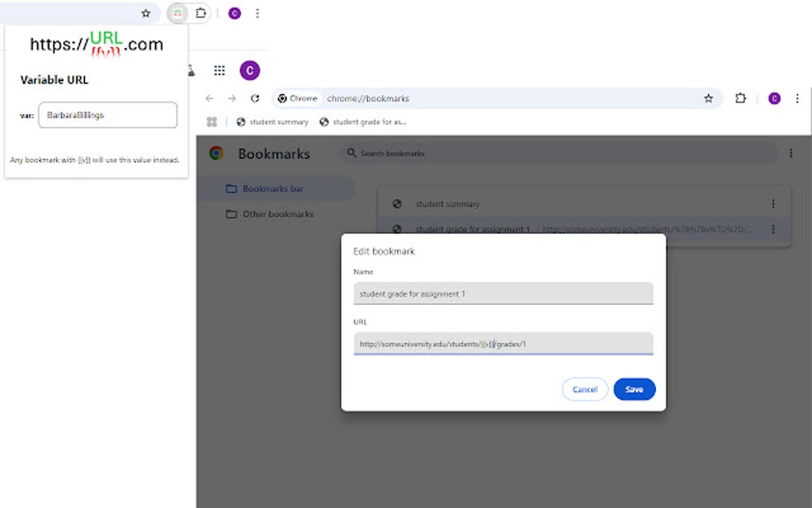
Task: Click the Name field in Edit bookmark dialog
Action: point(503,294)
